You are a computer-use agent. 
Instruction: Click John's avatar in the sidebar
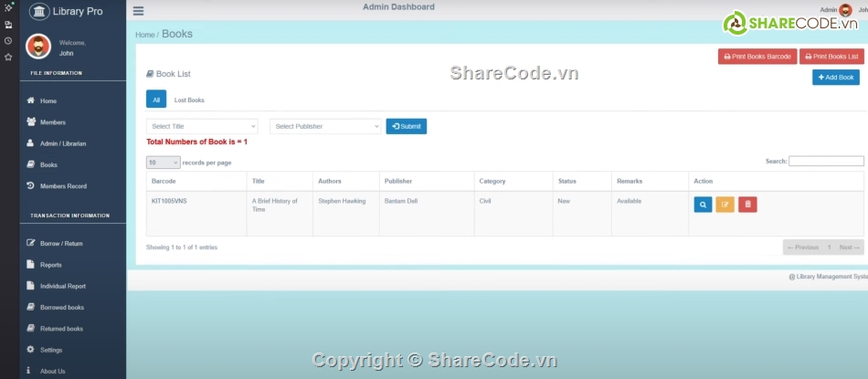[x=38, y=47]
